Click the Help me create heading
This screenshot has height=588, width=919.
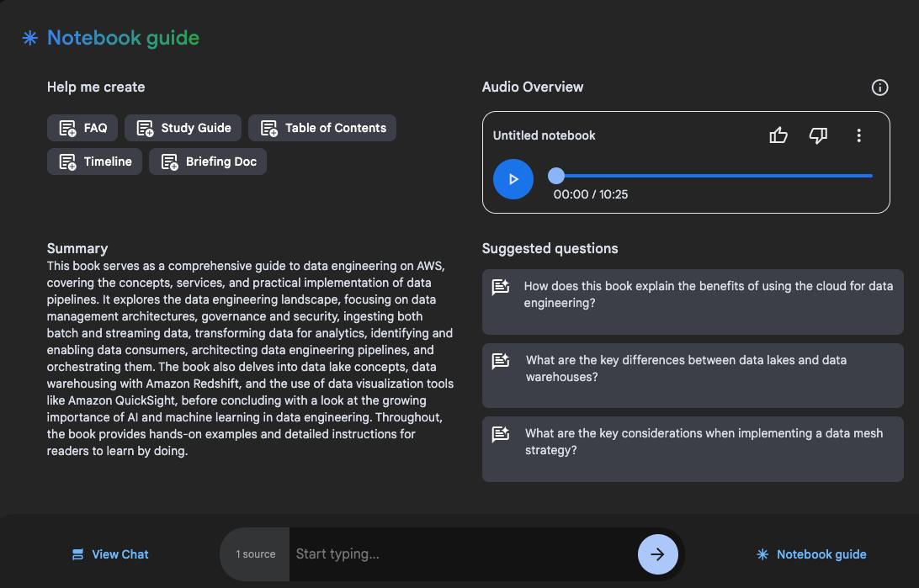96,87
